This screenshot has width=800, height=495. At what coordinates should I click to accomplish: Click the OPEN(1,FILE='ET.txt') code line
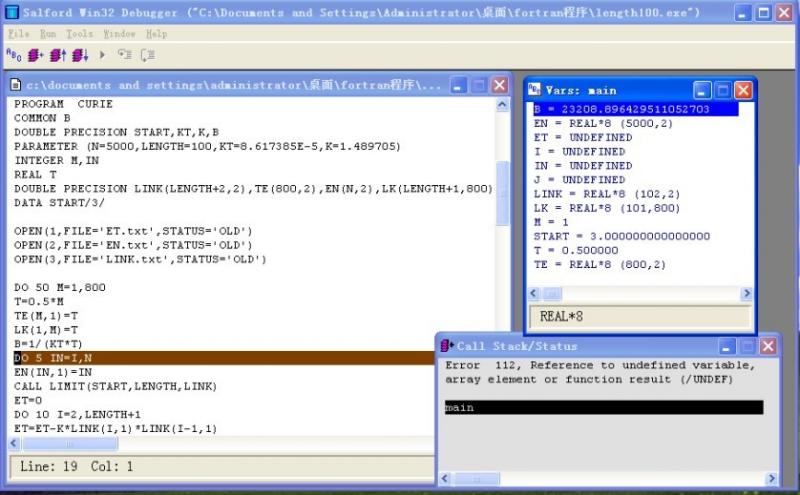[x=133, y=231]
